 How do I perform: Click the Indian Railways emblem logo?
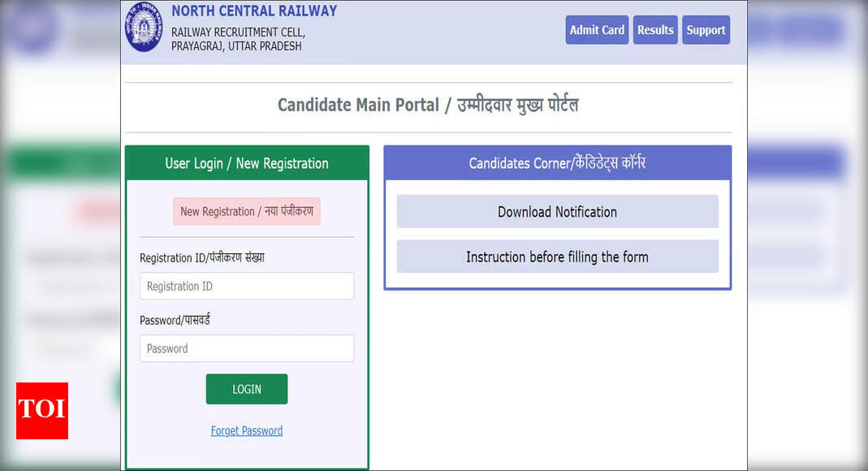pyautogui.click(x=144, y=27)
